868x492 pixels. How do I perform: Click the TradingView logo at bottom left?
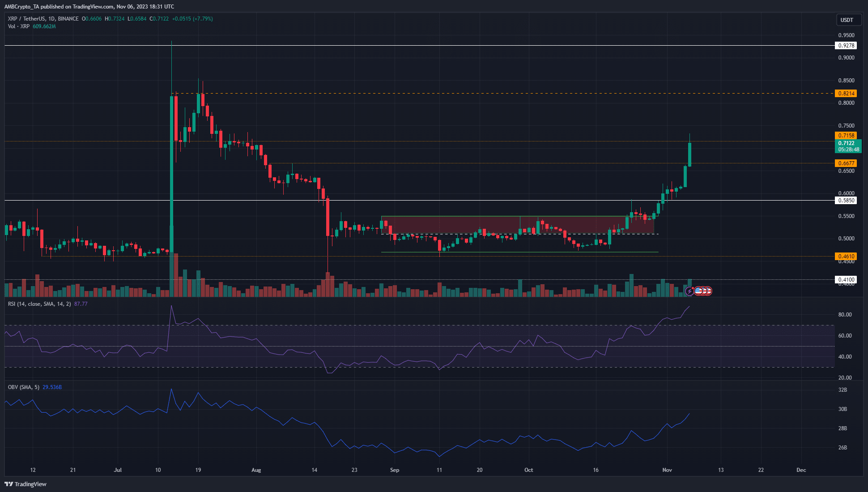point(26,484)
